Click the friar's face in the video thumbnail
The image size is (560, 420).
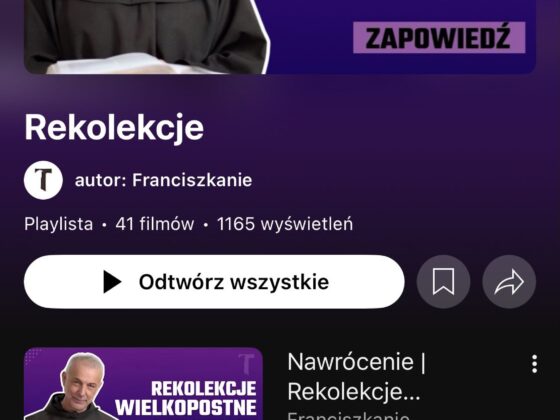(x=83, y=379)
